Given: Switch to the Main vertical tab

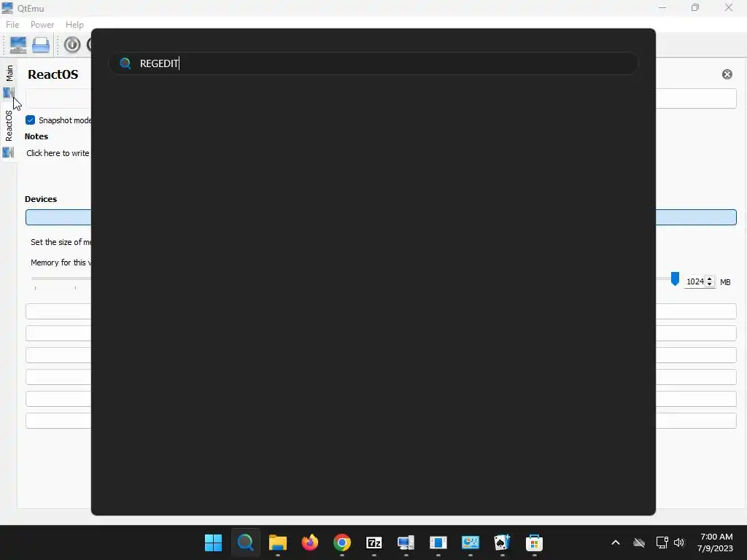Looking at the screenshot, I should (9, 82).
